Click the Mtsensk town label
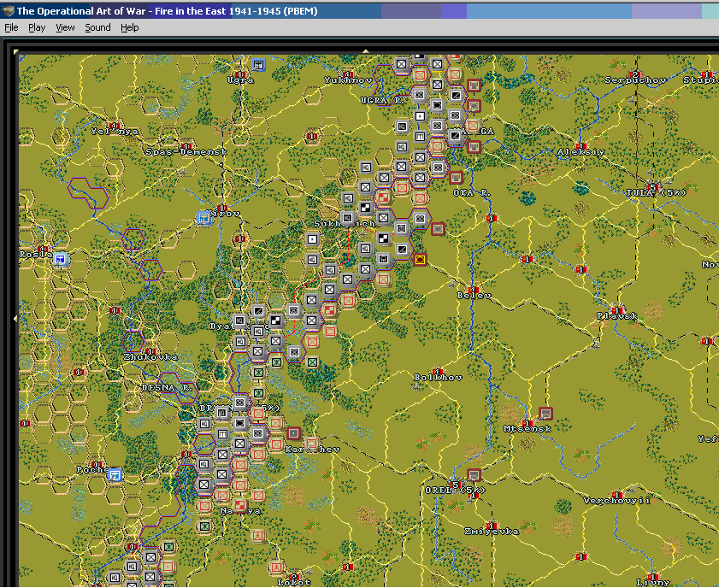The width and height of the screenshot is (719, 588). [527, 429]
